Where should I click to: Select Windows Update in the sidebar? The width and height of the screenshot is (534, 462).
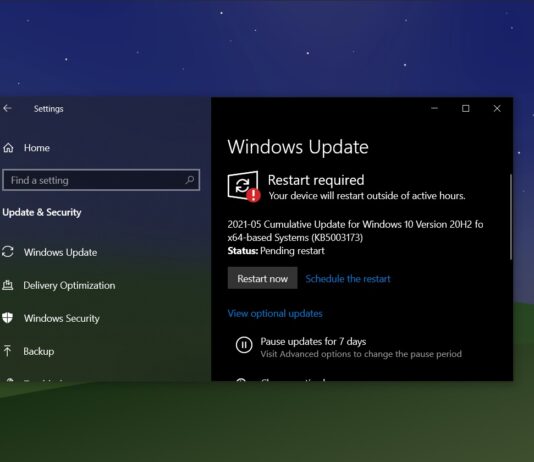(x=60, y=252)
